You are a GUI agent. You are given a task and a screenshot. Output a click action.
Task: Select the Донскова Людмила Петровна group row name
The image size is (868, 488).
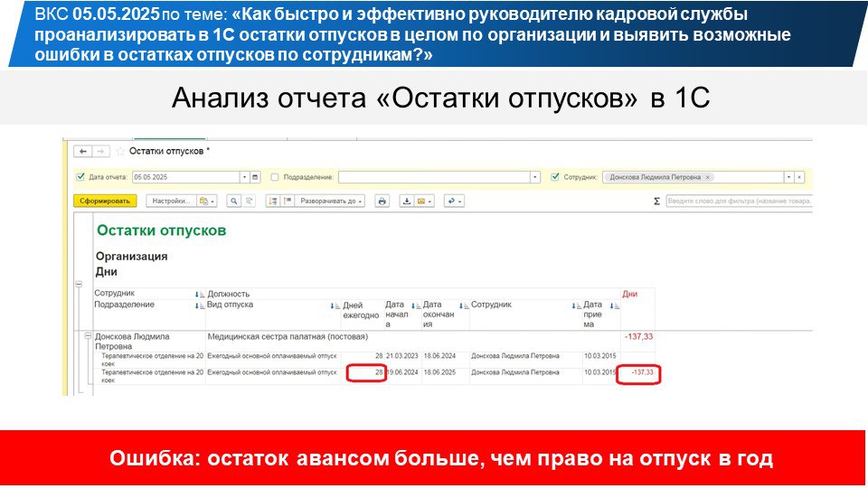pyautogui.click(x=132, y=342)
